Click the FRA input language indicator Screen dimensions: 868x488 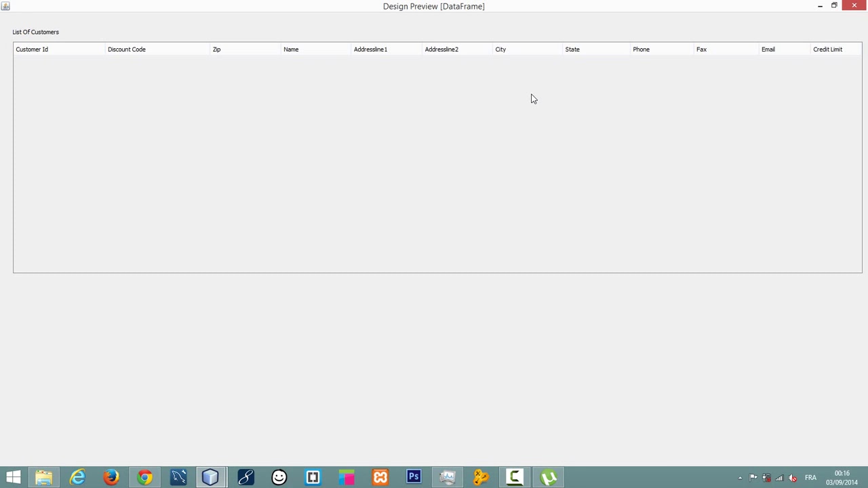810,478
